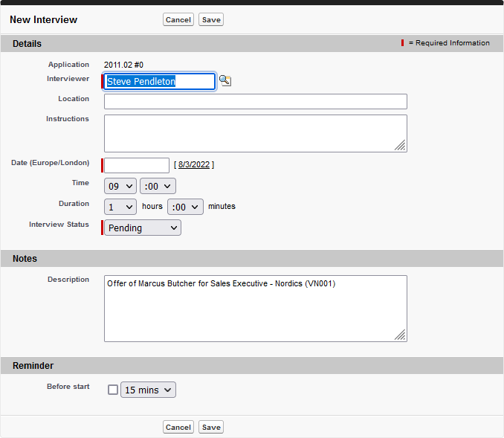Enable the Before start reminder checkbox
504x438 pixels.
point(113,390)
